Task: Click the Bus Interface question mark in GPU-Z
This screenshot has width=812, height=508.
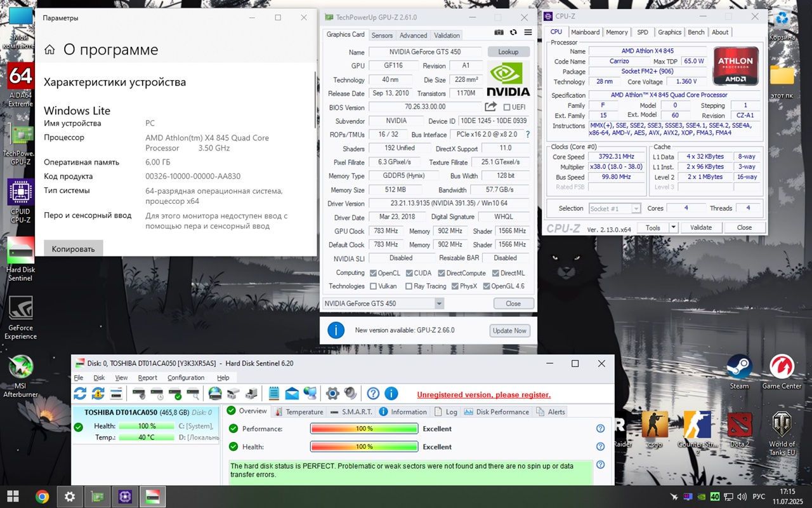Action: [527, 135]
